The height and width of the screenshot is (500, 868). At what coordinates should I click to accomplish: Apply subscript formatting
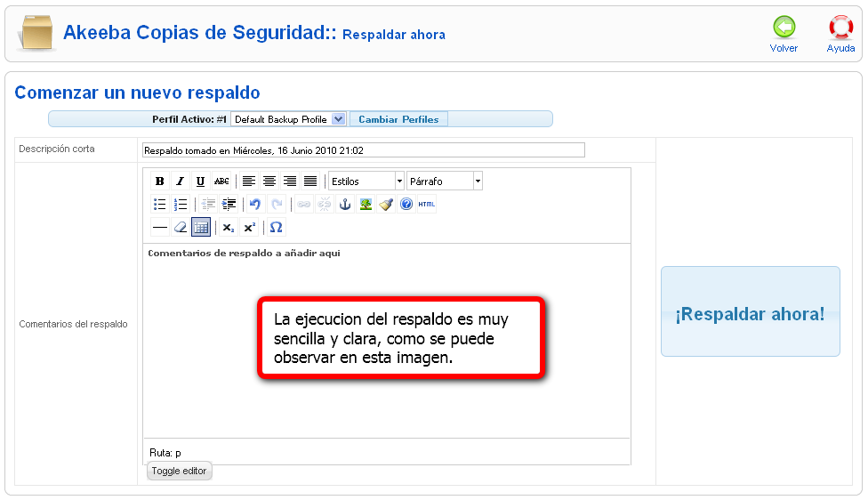click(228, 227)
